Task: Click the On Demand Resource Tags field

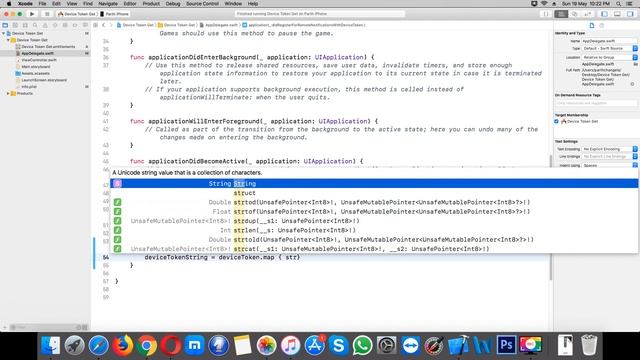Action: [x=596, y=103]
